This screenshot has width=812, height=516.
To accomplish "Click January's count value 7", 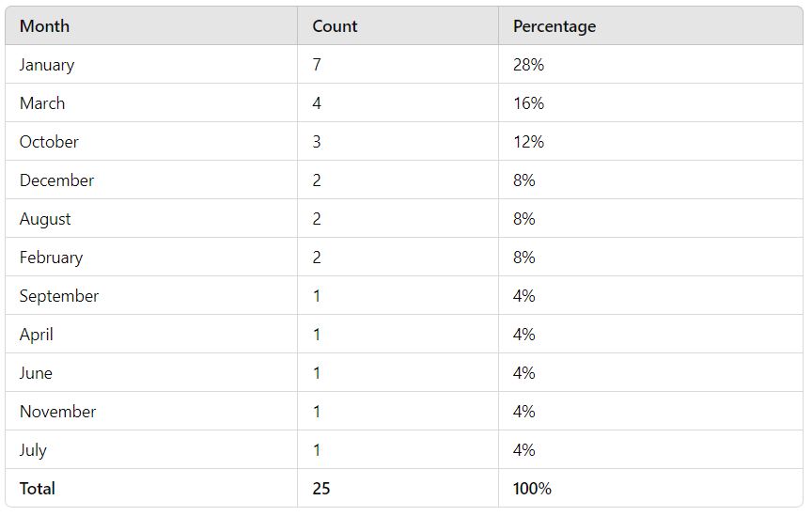I will click(x=317, y=65).
